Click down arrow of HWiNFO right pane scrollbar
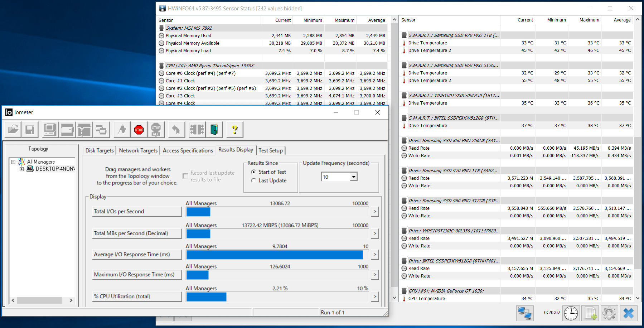 pos(638,298)
